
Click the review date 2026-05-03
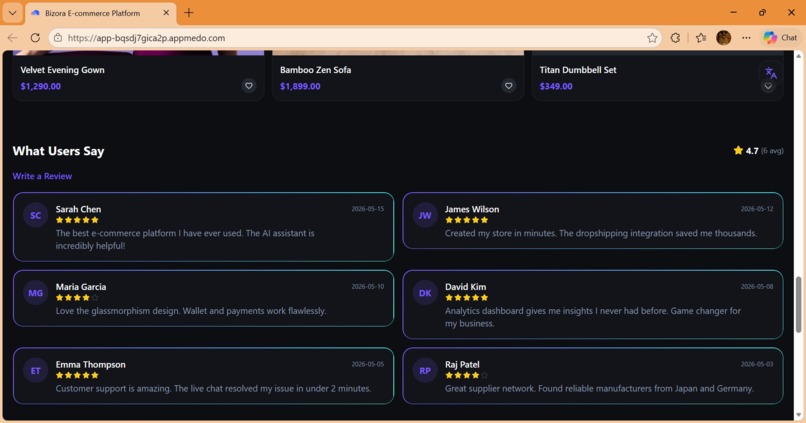(757, 364)
